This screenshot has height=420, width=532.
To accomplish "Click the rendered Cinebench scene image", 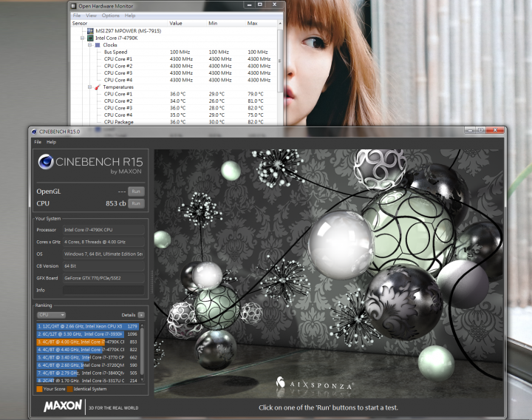I will coord(328,274).
